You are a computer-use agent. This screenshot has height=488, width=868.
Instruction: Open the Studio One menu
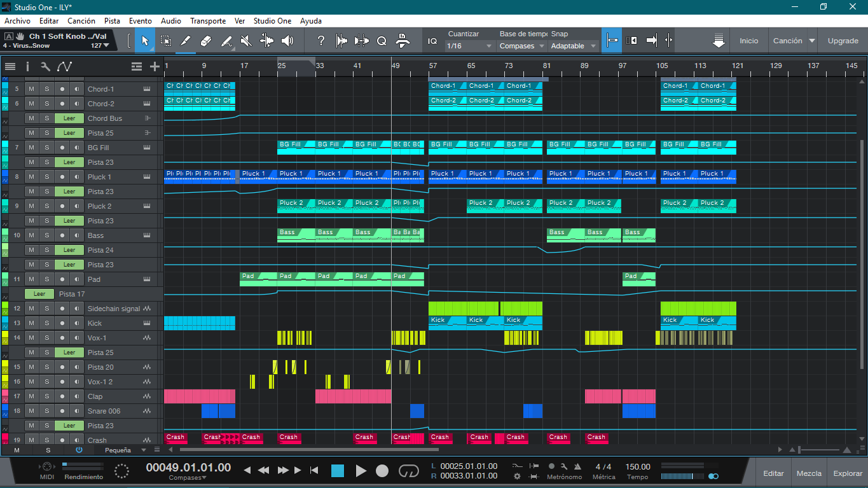coord(272,21)
